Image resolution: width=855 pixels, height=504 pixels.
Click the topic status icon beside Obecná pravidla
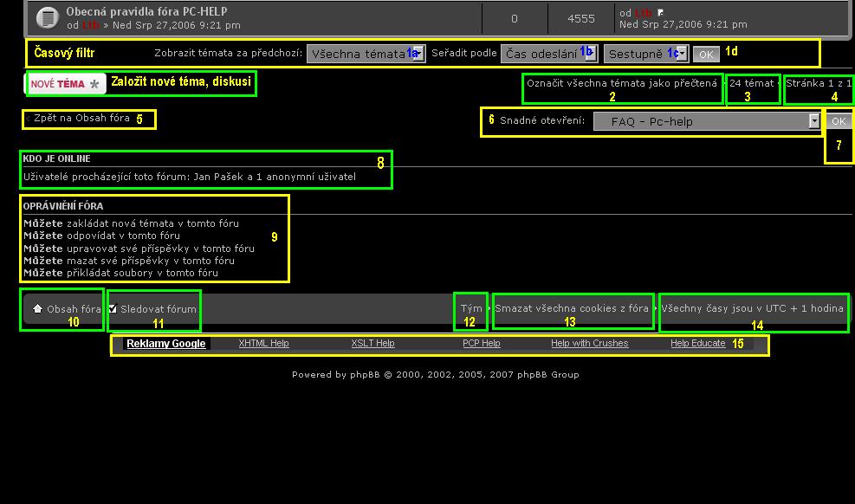point(49,17)
